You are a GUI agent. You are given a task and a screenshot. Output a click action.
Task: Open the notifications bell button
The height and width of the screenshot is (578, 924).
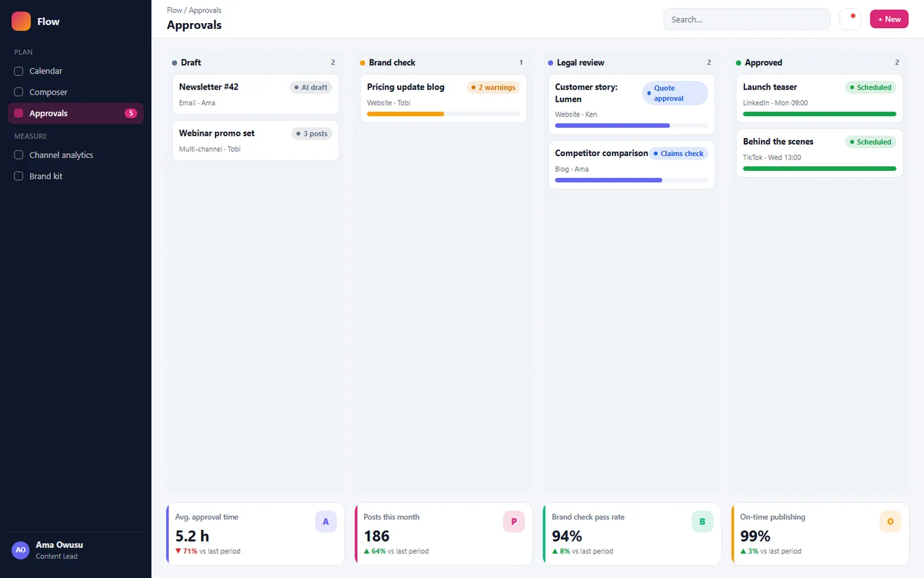pos(850,19)
